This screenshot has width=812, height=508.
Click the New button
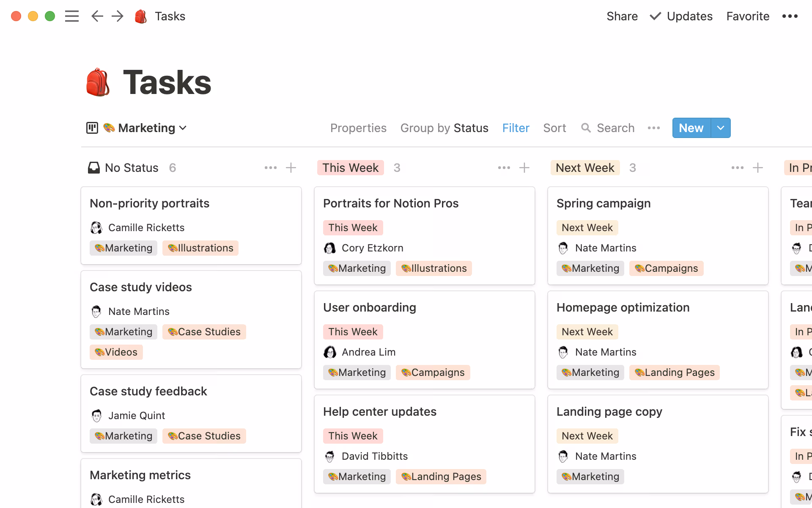tap(691, 128)
